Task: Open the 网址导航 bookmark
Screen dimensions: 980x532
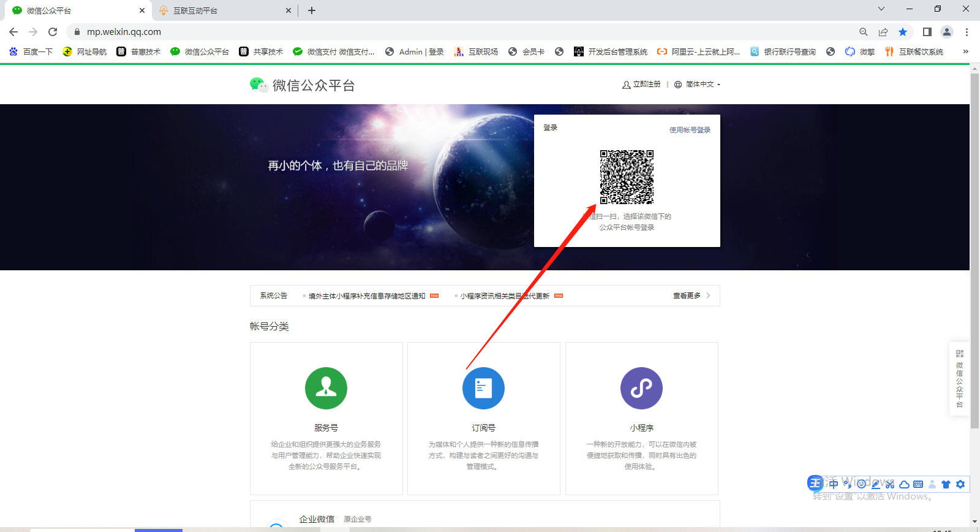Action: point(85,51)
